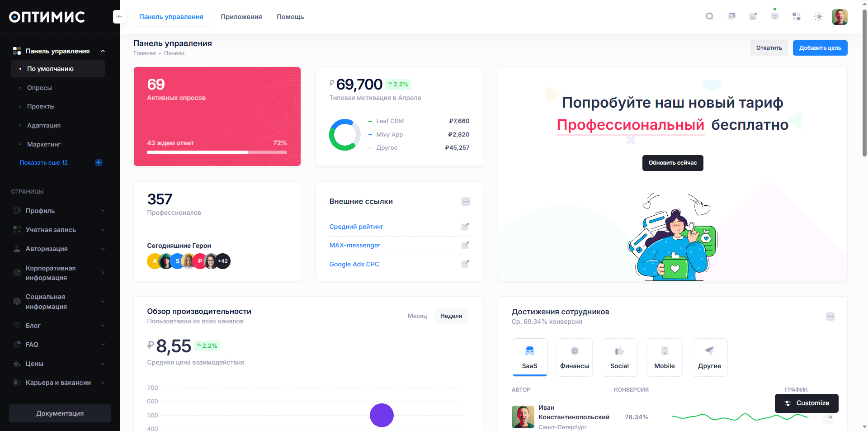Open the user avatar in top right
This screenshot has height=431, width=868.
[x=839, y=17]
